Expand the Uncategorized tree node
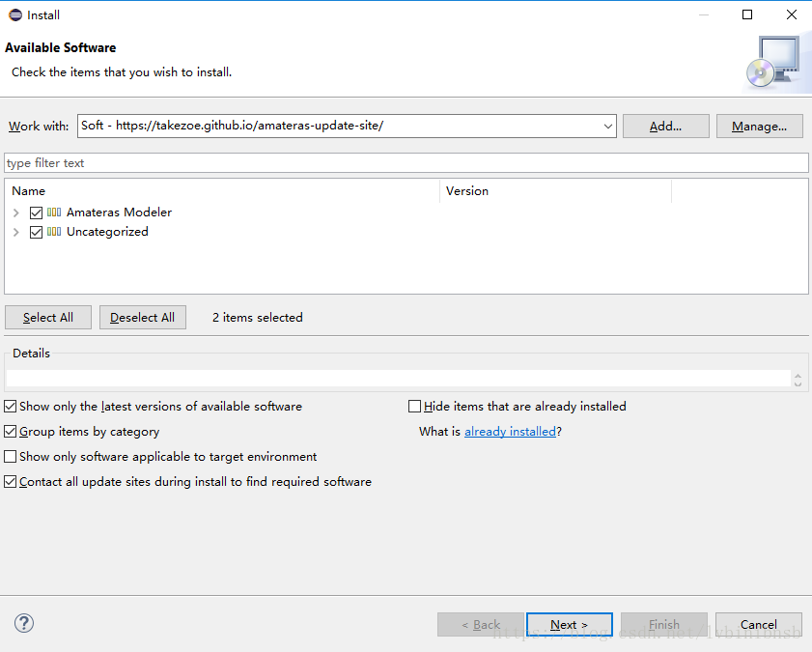 click(16, 232)
